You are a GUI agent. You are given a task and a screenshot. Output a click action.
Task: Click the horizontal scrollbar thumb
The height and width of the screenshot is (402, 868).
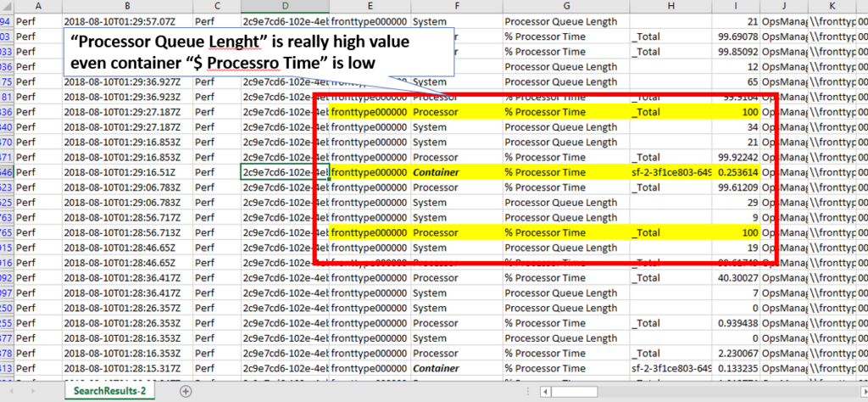click(x=574, y=392)
